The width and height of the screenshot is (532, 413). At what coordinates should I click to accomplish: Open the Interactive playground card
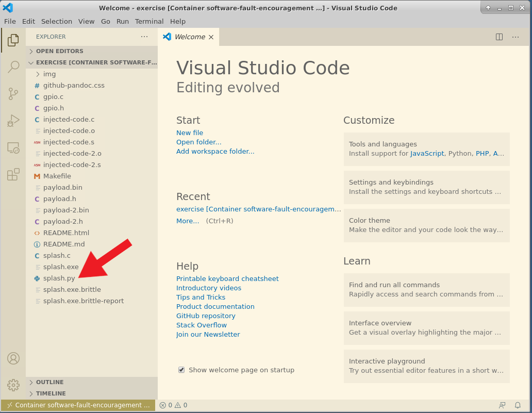pyautogui.click(x=426, y=366)
